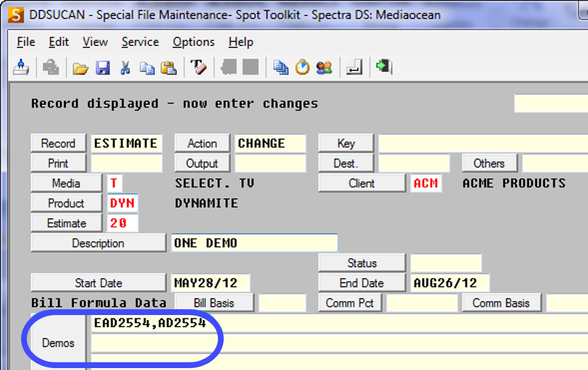Click the Record button
Viewport: 588px width, 370px height.
(x=59, y=143)
